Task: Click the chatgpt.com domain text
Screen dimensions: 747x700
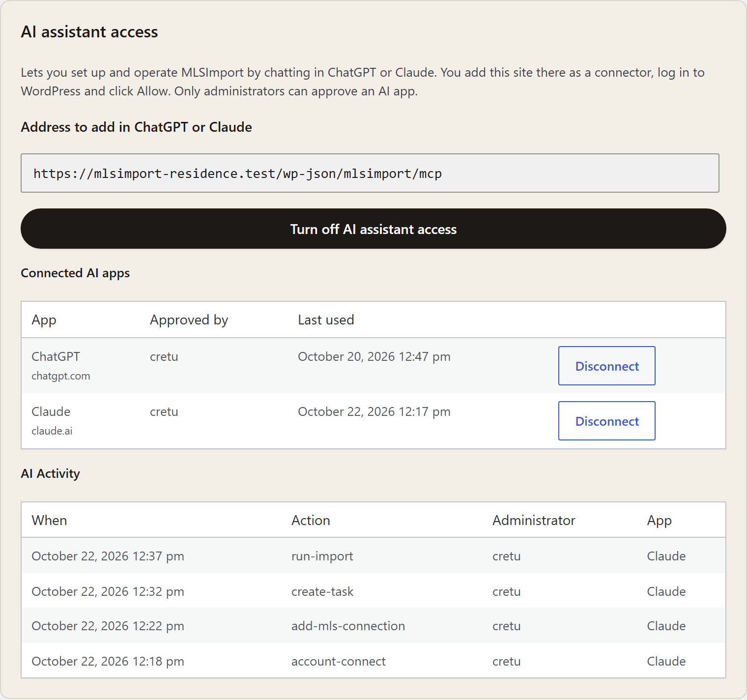Action: tap(60, 376)
